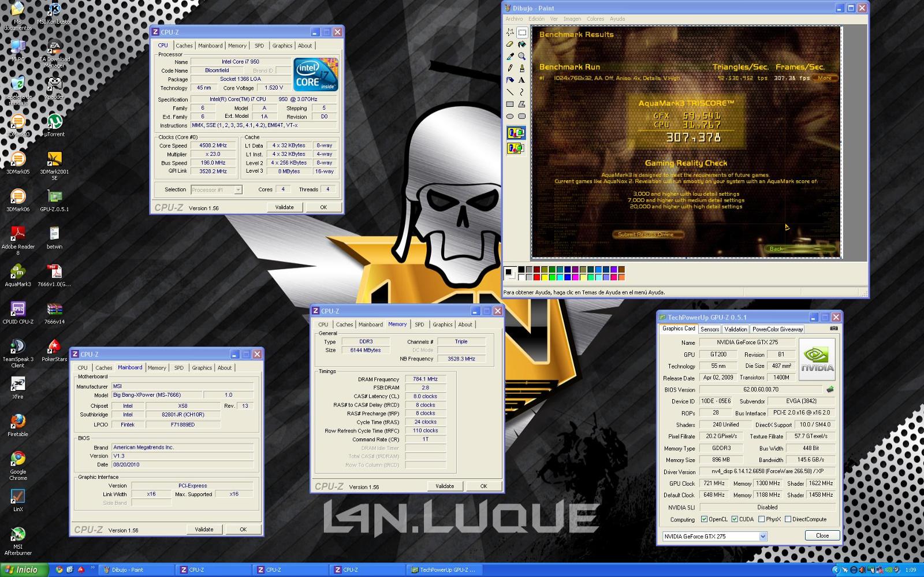
Task: Pick the Eraser tool in Paint
Action: tap(510, 44)
